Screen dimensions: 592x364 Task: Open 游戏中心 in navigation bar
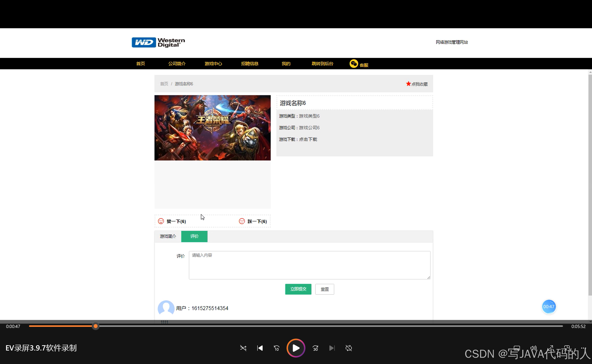click(x=213, y=64)
